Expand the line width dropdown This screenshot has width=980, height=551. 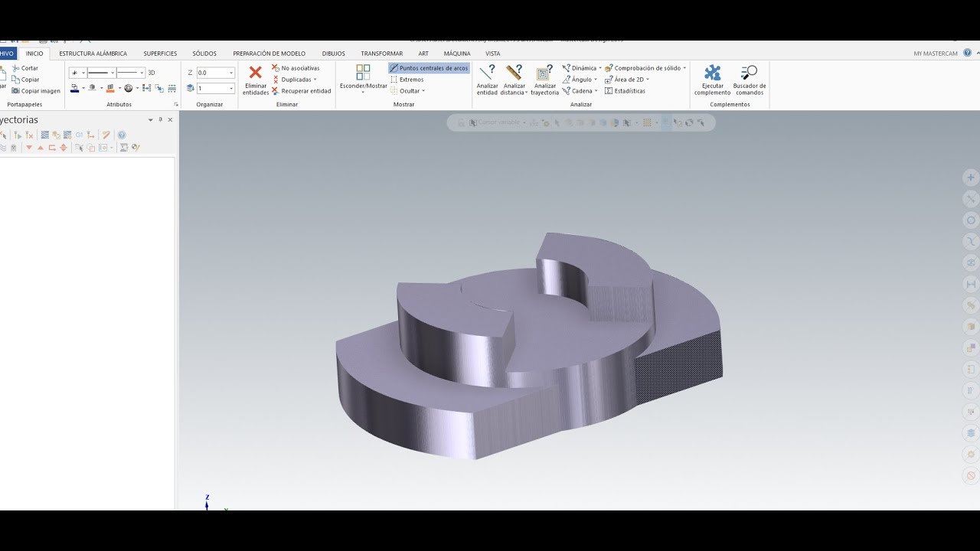[x=142, y=73]
